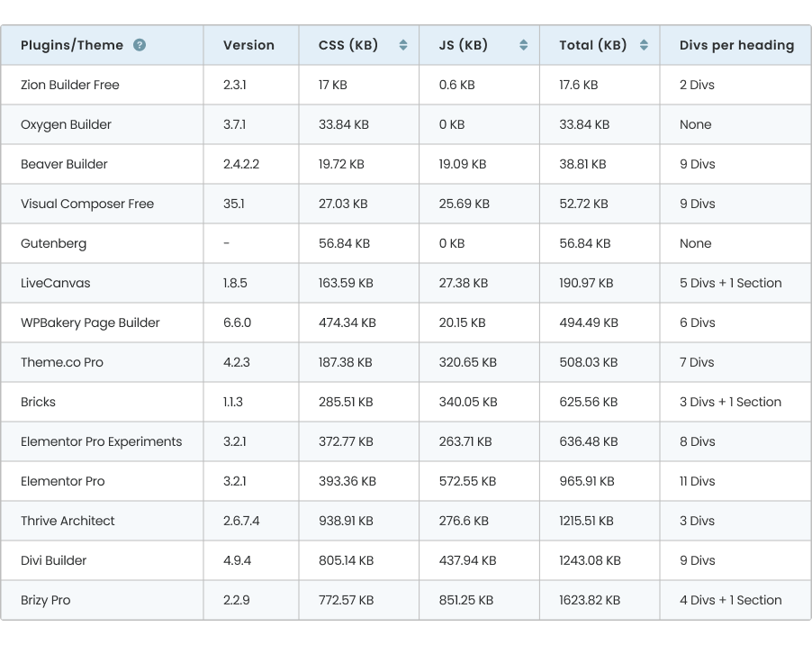Sort by the Total (KB) column arrows

click(x=644, y=45)
